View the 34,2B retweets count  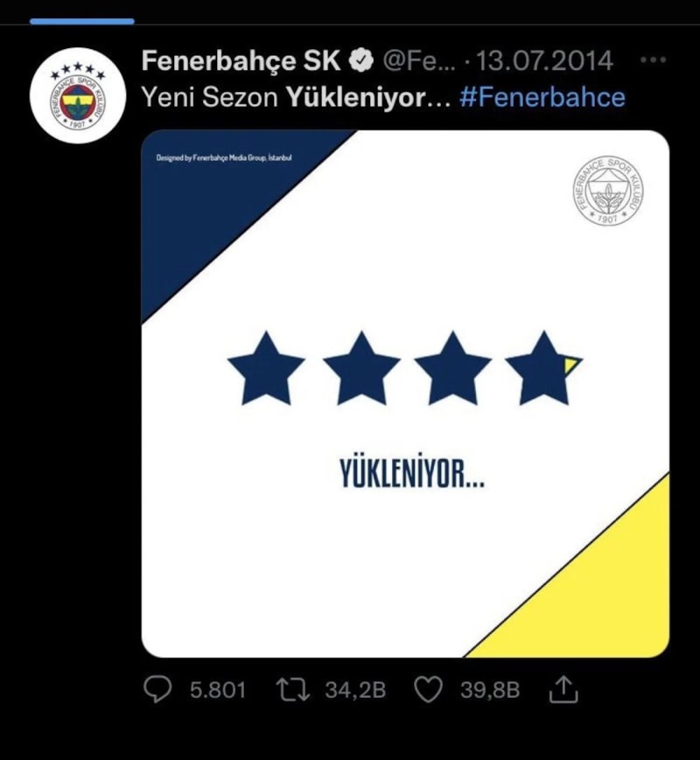(x=355, y=690)
